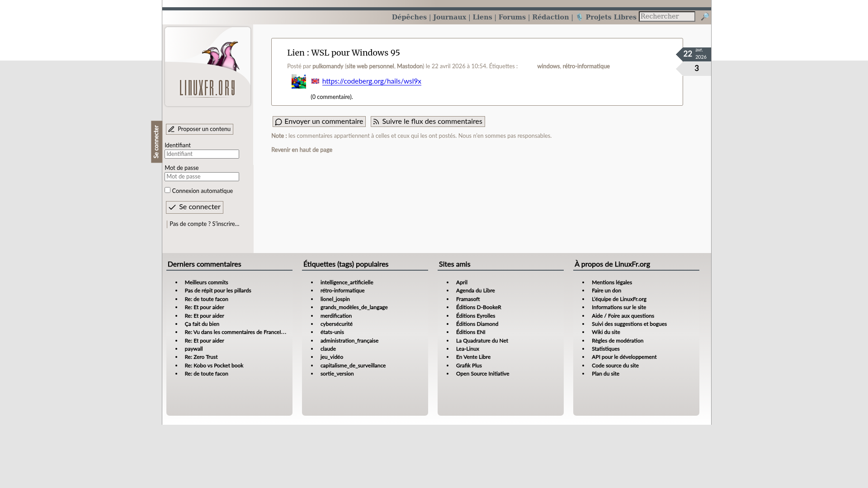Click the search magnifier icon
The image size is (868, 488).
[x=705, y=17]
